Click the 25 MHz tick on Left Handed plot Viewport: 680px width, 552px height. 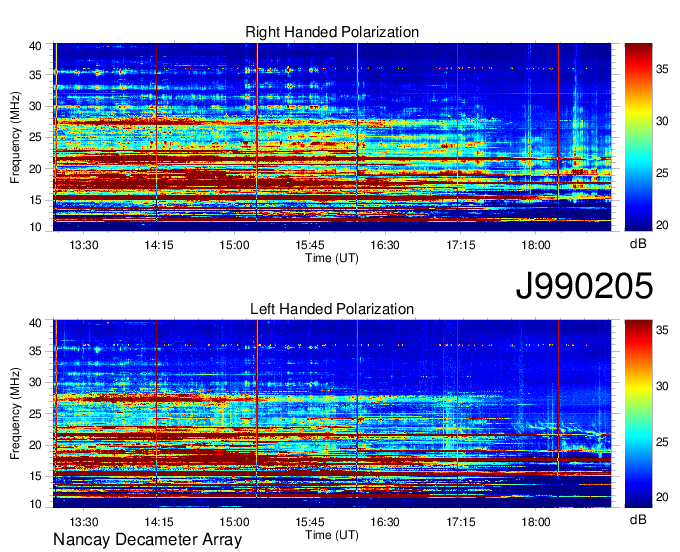(36, 414)
